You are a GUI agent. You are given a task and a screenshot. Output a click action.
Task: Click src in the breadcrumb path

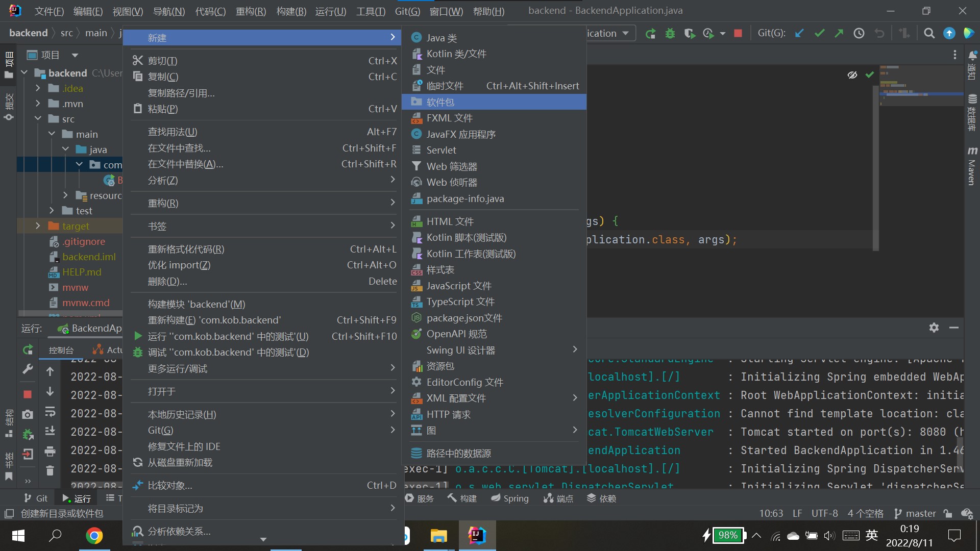click(x=67, y=33)
